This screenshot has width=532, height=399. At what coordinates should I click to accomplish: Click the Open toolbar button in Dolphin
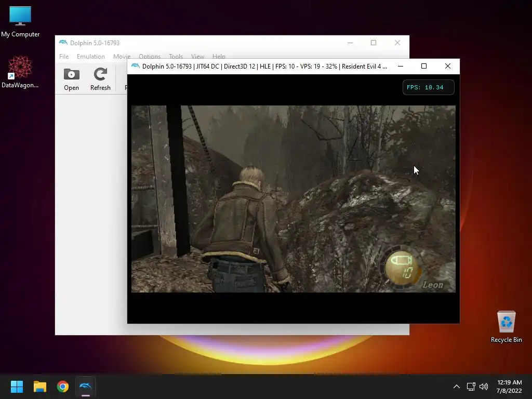point(71,79)
